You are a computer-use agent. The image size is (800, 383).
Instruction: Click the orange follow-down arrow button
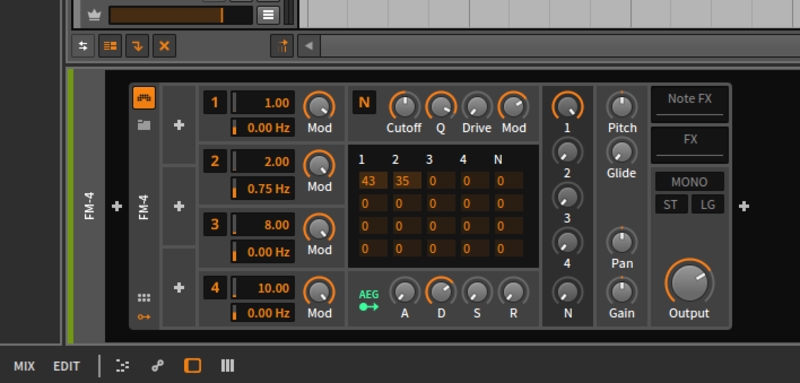pyautogui.click(x=137, y=46)
